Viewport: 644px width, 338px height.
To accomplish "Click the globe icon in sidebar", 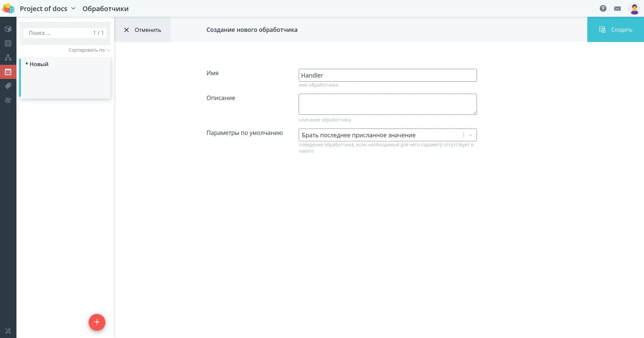I will (x=8, y=100).
